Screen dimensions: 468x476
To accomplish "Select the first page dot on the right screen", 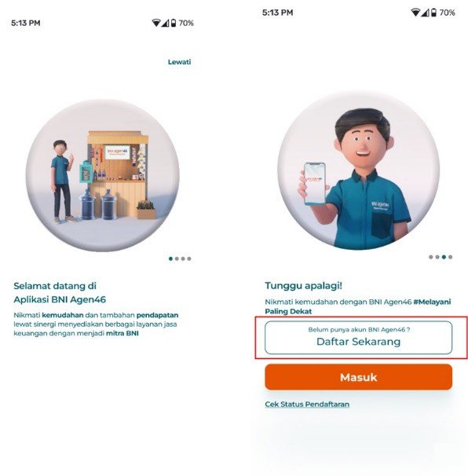I will tap(430, 257).
